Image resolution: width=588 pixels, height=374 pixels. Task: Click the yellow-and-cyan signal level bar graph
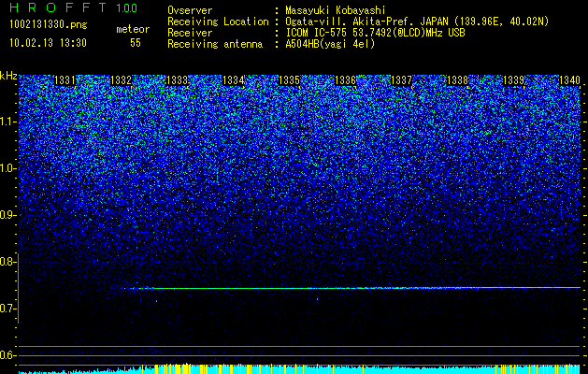click(299, 368)
